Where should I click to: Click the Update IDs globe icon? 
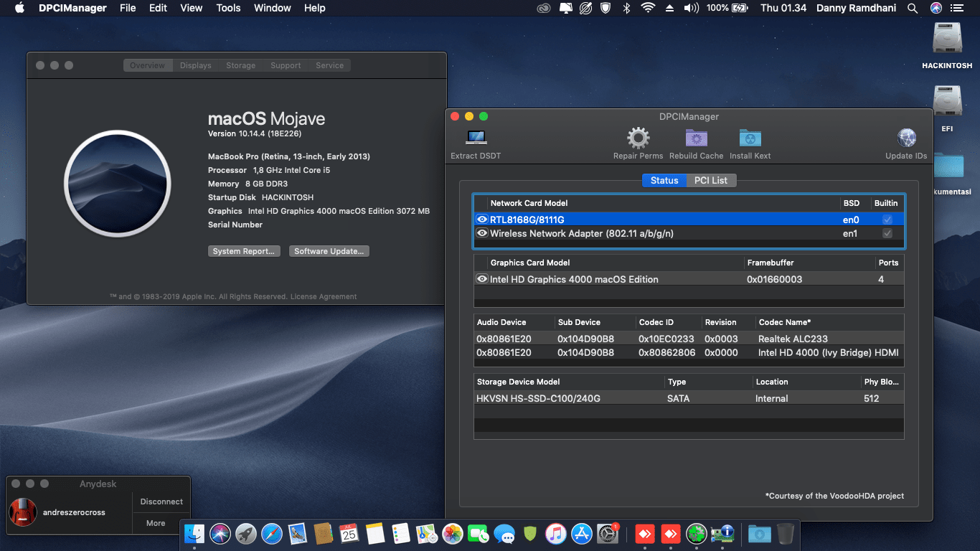(x=906, y=138)
